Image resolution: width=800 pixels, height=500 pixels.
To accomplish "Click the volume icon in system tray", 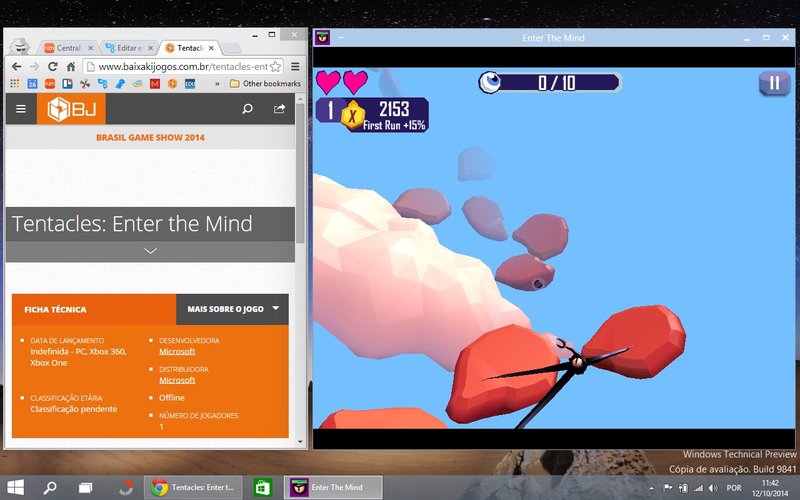I will [x=713, y=488].
